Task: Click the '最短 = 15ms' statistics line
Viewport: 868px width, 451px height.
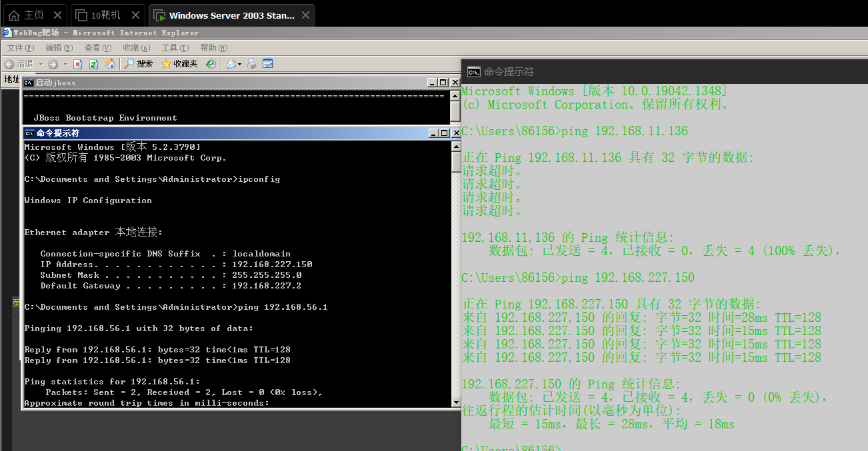Action: [x=611, y=424]
